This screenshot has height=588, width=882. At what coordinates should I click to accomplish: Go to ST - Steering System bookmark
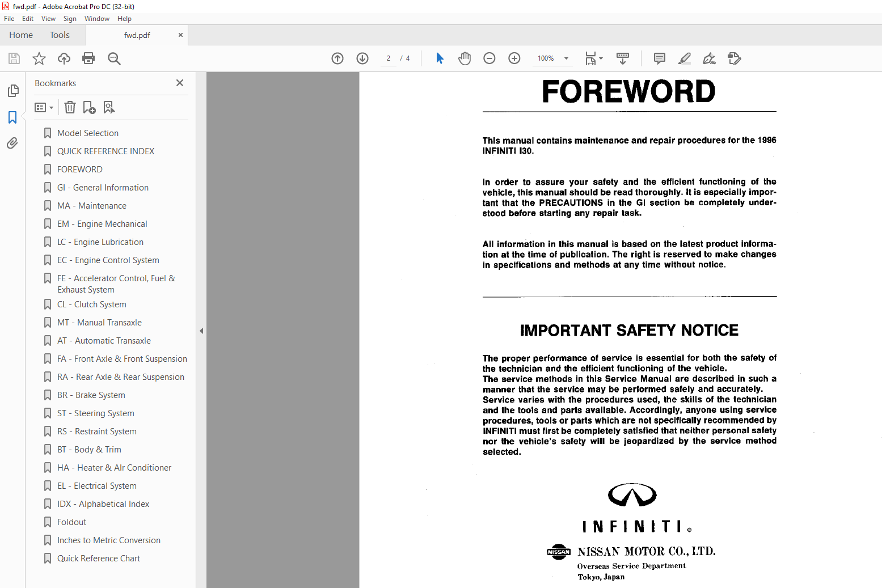tap(96, 413)
